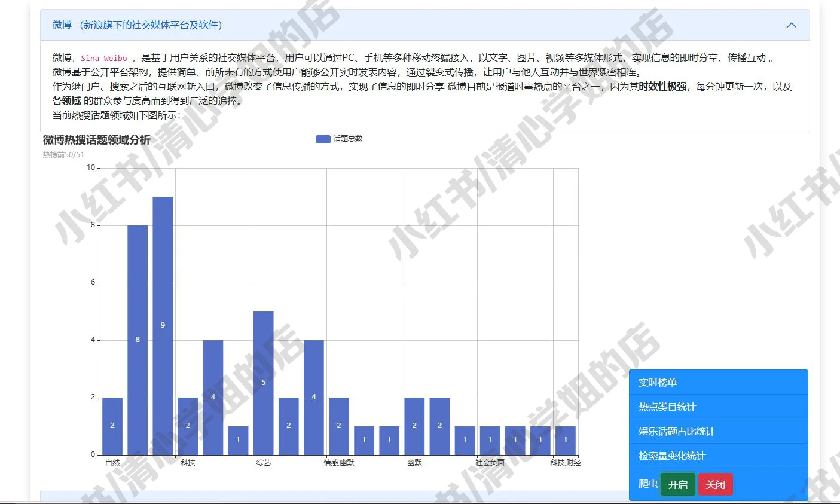Click the 微博 (新浪旗下的社交媒体平台及软件) accordion title
840x504 pixels.
pos(137,25)
